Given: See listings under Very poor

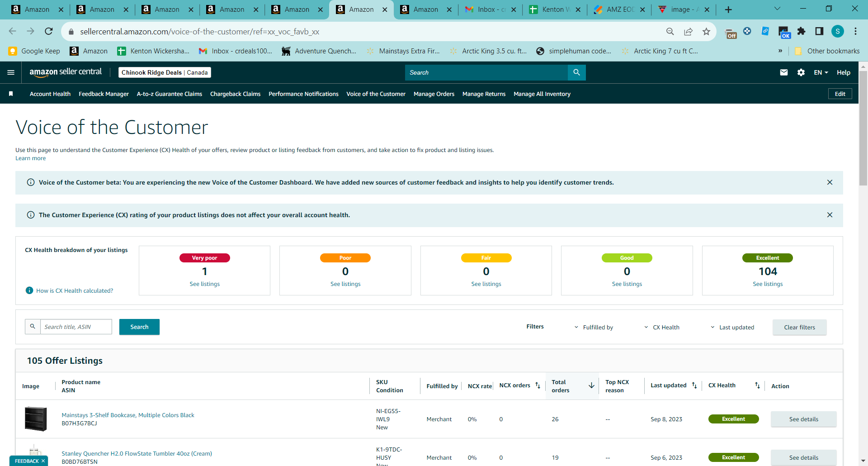Looking at the screenshot, I should pyautogui.click(x=204, y=284).
